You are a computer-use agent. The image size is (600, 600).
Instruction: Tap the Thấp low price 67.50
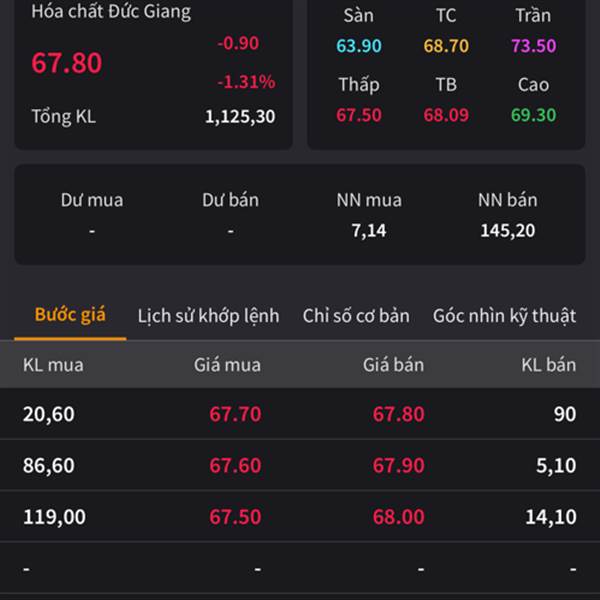(359, 115)
